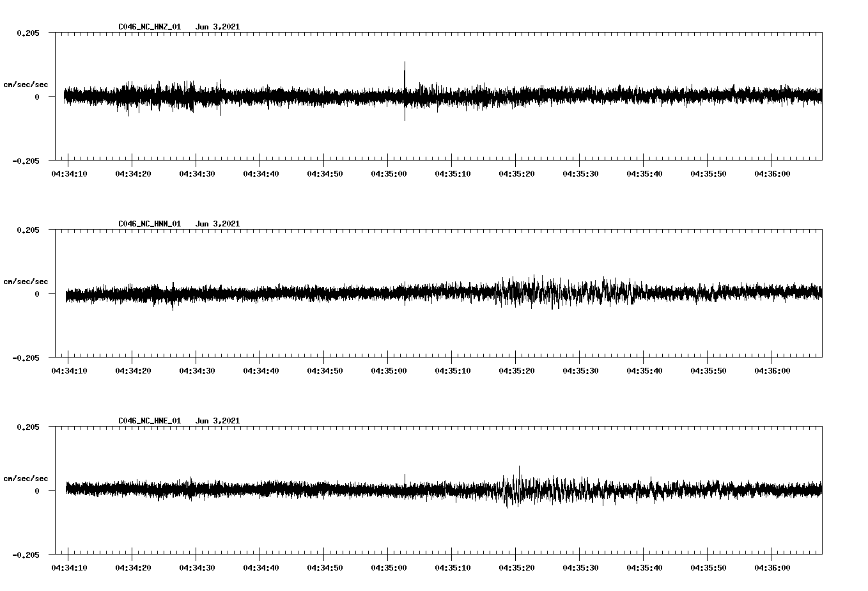The width and height of the screenshot is (868, 591).
Task: Select 04:35:50 time label on HNZ plot
Action: tap(707, 174)
